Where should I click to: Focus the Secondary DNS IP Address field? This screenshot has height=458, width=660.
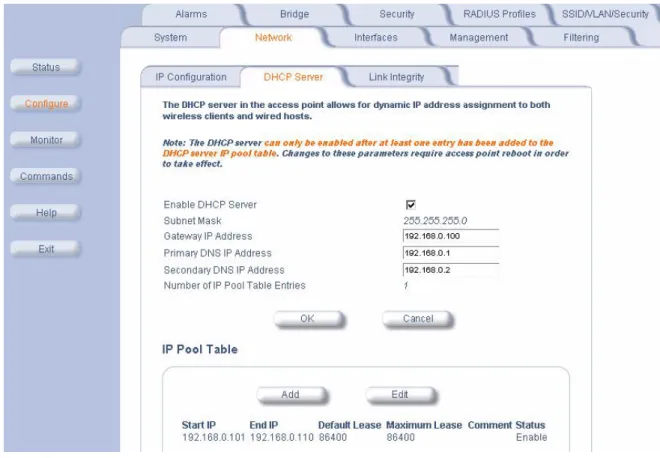pos(451,270)
